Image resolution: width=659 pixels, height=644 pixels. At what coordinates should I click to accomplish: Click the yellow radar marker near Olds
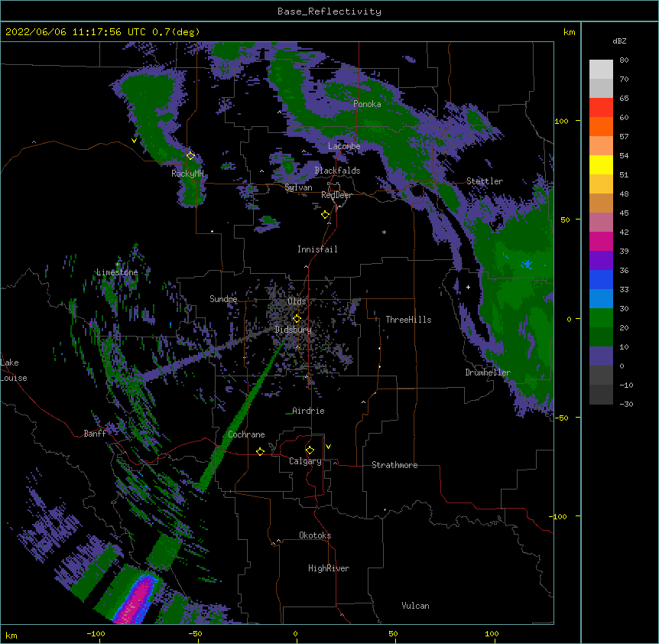tap(297, 318)
